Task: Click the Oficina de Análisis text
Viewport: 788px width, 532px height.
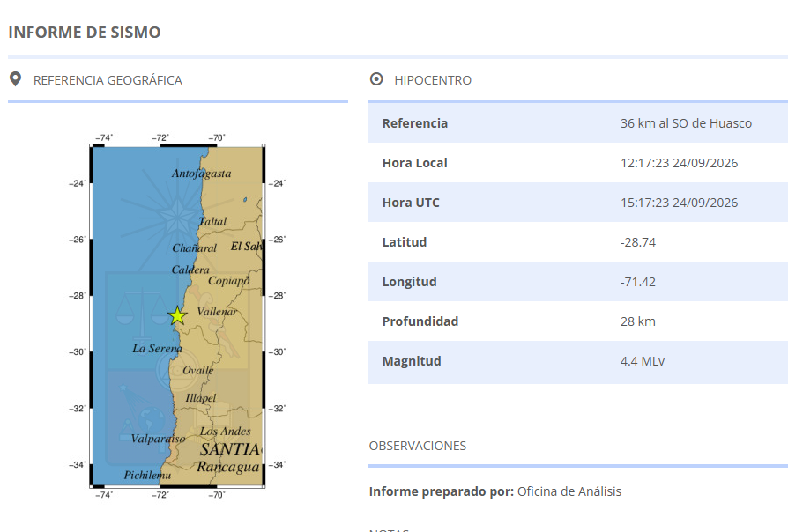Action: coord(569,491)
